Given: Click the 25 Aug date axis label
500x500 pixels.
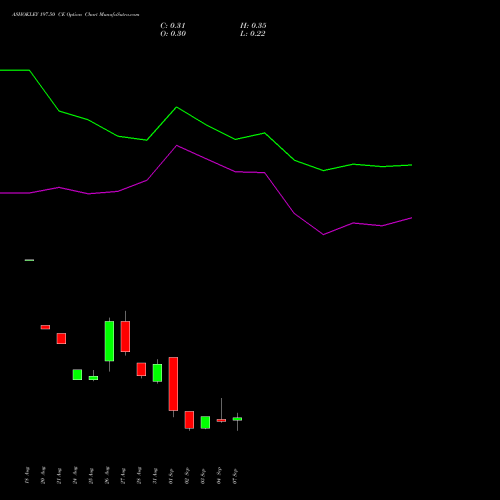Looking at the screenshot, I should [91, 475].
